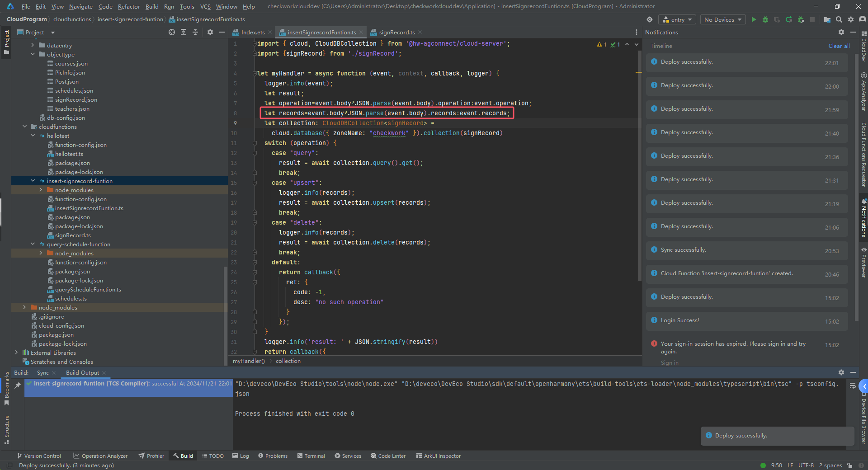Toggle soft-wrap icon in Build output
868x470 pixels.
853,385
